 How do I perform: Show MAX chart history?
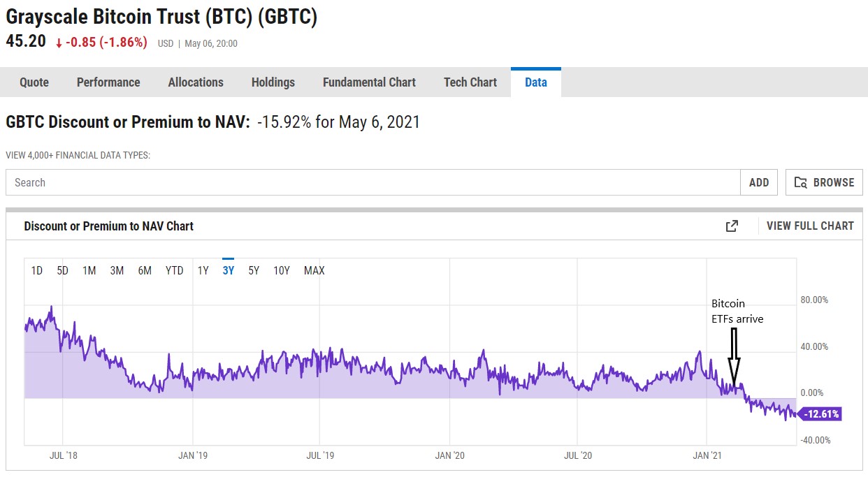click(314, 270)
